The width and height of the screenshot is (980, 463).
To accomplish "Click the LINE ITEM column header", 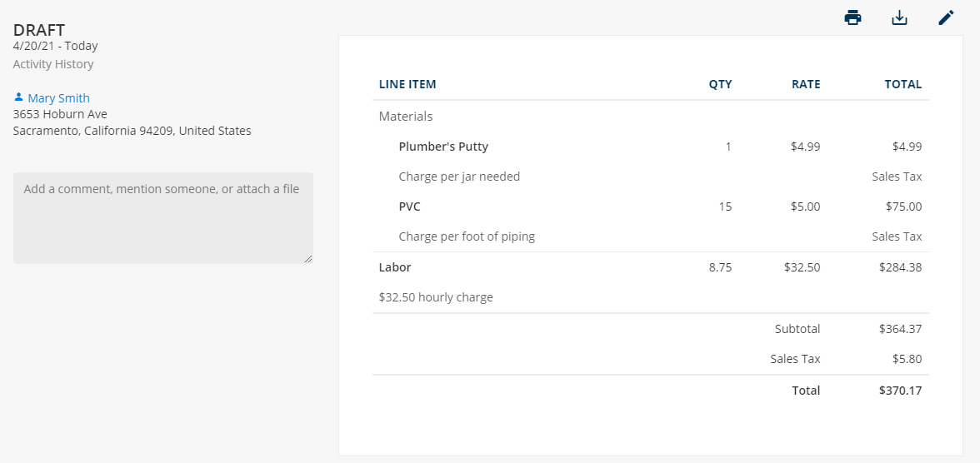I will (407, 84).
